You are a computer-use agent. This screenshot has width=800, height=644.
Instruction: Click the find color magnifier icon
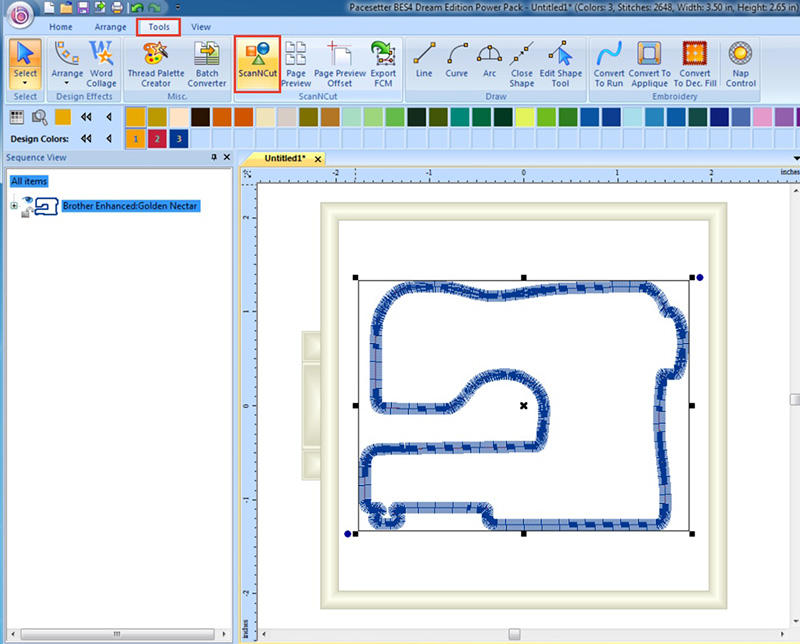pos(39,117)
